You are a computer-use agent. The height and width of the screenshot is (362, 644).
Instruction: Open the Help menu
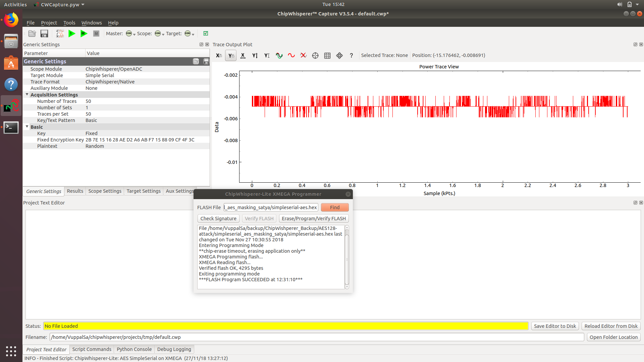pos(113,23)
